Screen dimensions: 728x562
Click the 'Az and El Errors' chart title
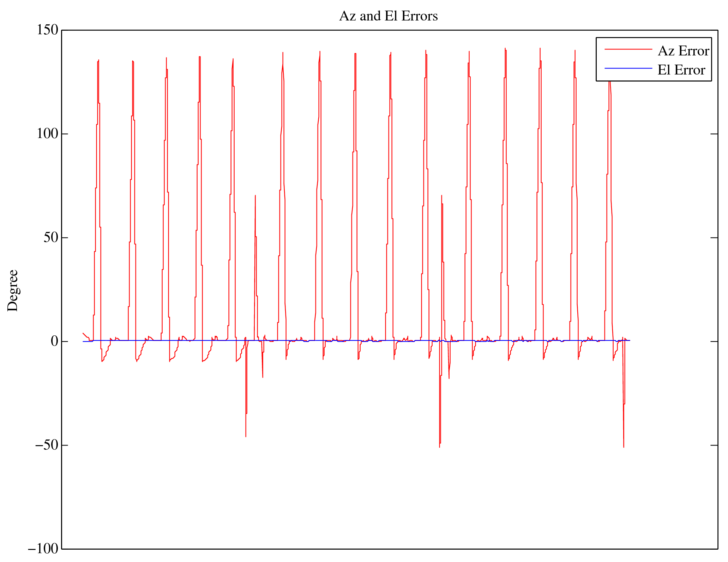388,16
